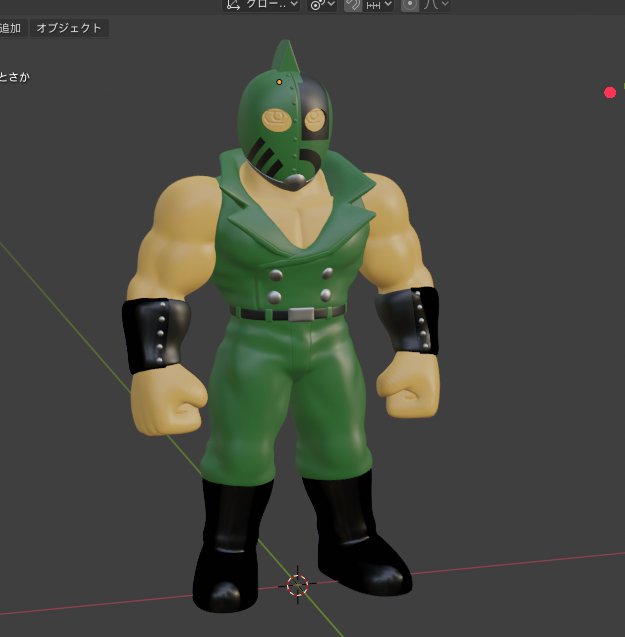Image resolution: width=625 pixels, height=637 pixels.
Task: Click the とさか object name text
Action: pos(15,77)
